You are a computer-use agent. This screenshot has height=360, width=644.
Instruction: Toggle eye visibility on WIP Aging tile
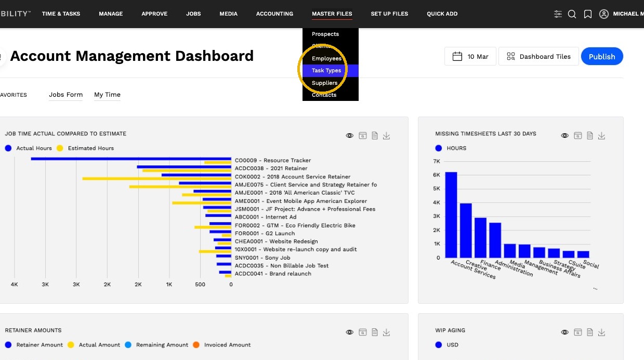click(x=565, y=332)
